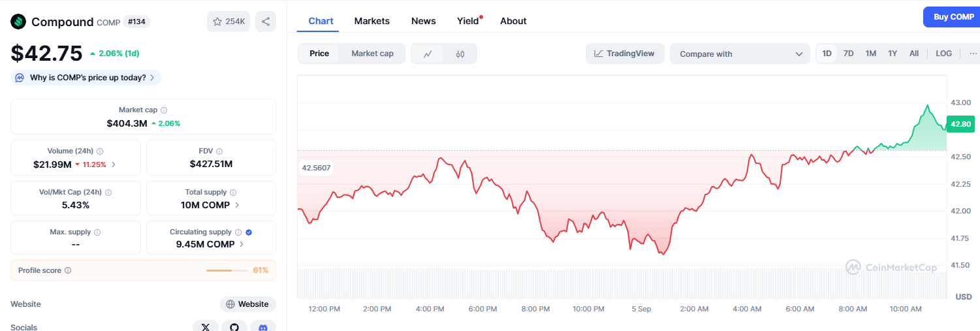
Task: Open the more options ellipsis menu
Action: [x=973, y=54]
